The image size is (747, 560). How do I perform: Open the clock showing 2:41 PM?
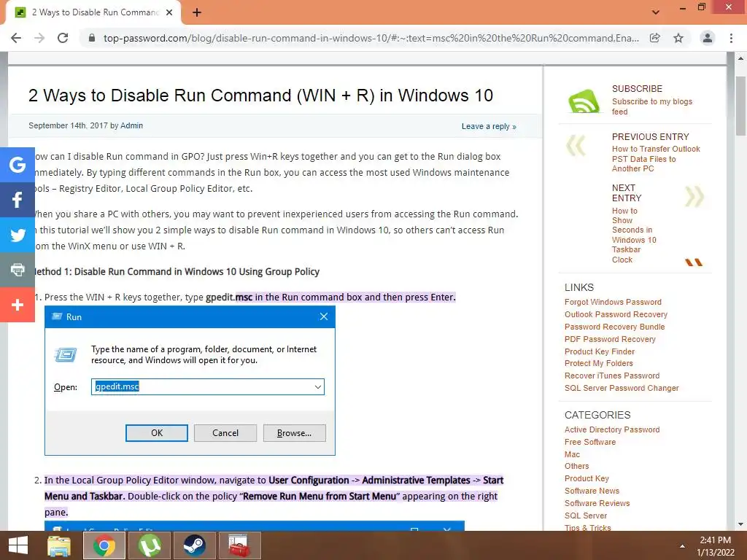coord(715,540)
